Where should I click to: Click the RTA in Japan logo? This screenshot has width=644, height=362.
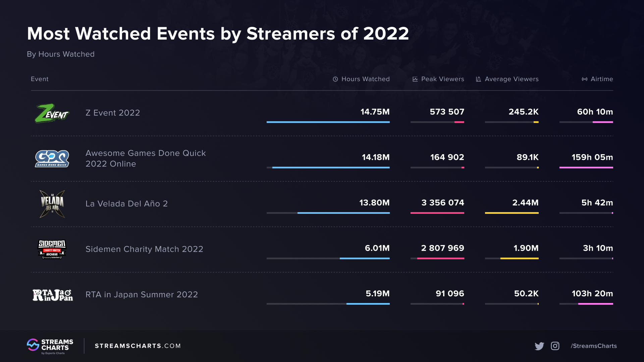tap(53, 295)
